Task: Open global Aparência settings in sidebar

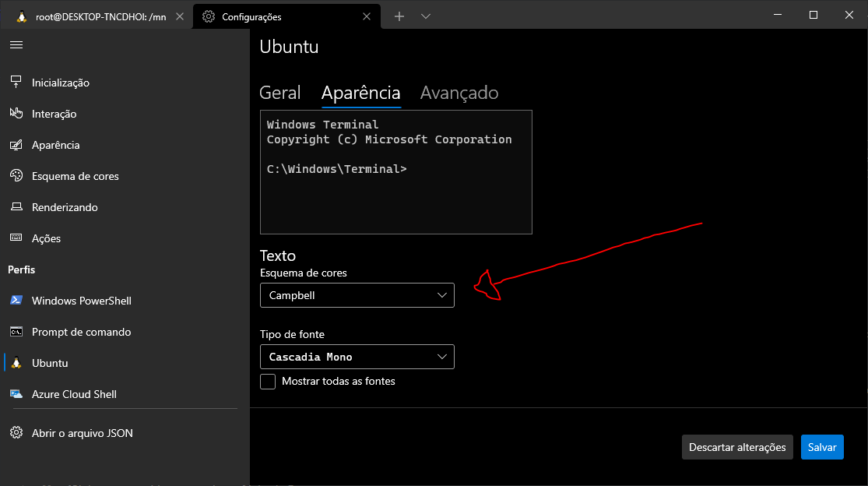Action: pyautogui.click(x=125, y=144)
